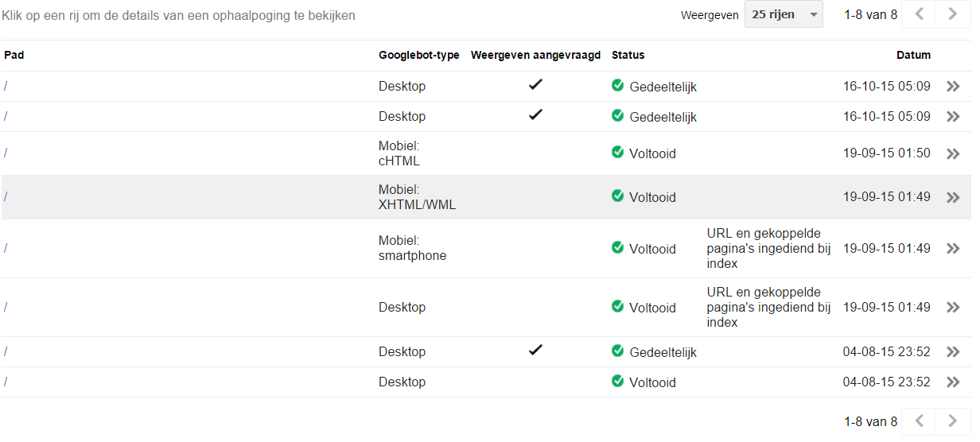Click double-chevron on 19-09-15 01:50 cHTML row

tap(953, 154)
